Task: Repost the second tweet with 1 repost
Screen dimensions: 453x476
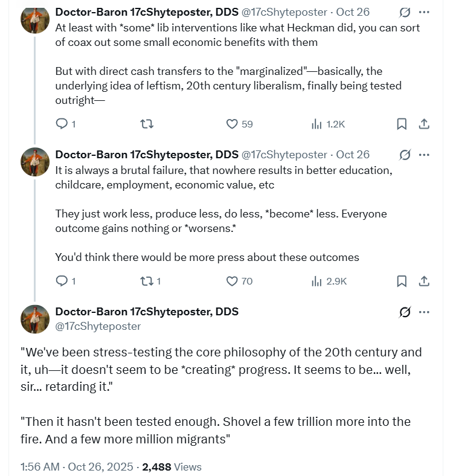Action: pos(146,281)
